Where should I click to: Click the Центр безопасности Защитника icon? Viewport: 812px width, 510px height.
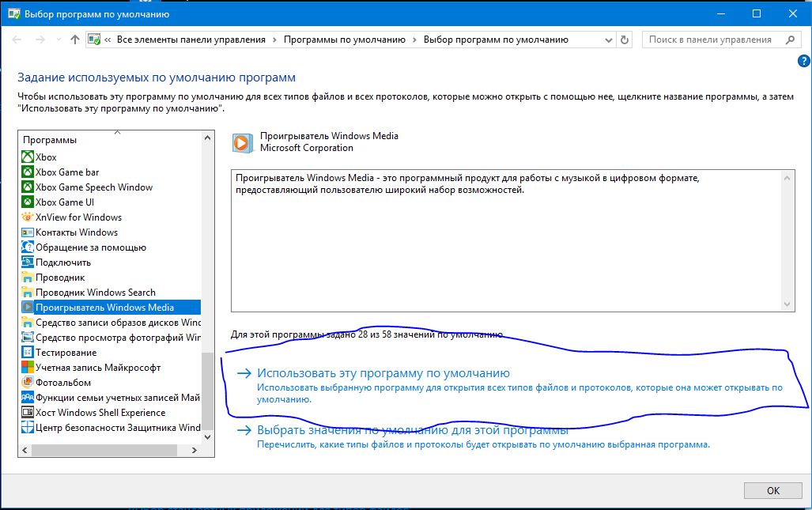pos(28,428)
